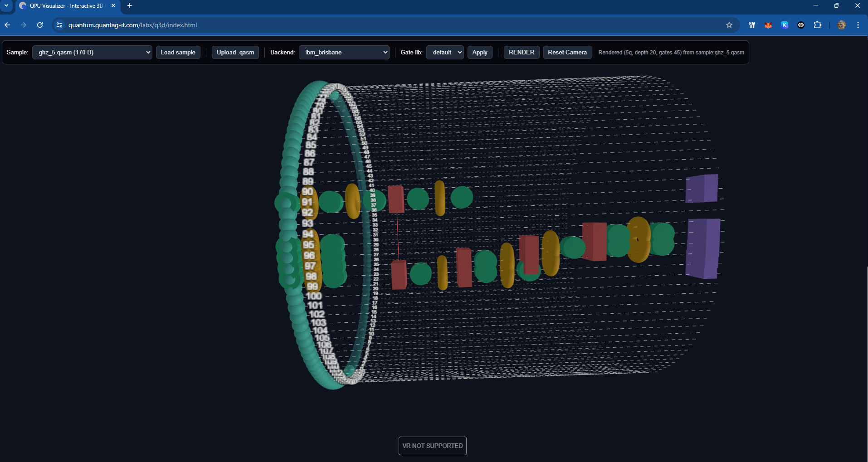Screen dimensions: 868x462
Task: Open a new browser tab
Action: pos(130,6)
